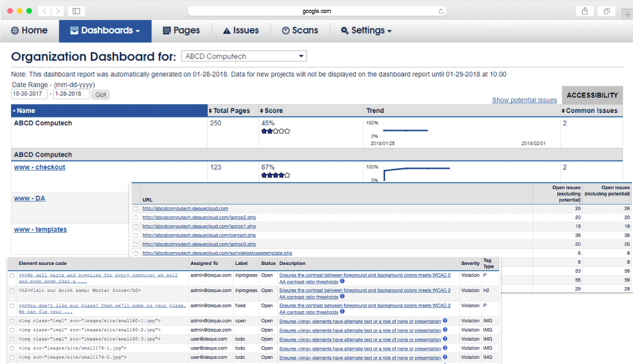Viewport: 633px width, 364px height.
Task: Show all tabs overview in Safari
Action: click(x=606, y=11)
